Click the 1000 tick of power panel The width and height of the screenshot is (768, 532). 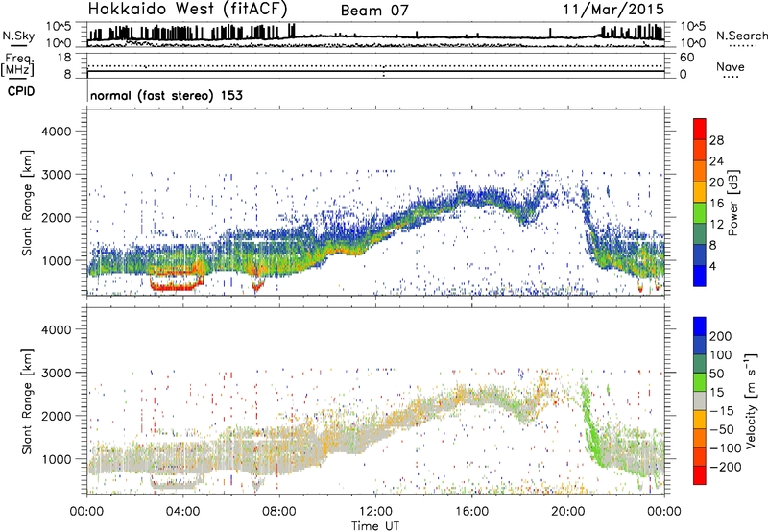coord(56,260)
